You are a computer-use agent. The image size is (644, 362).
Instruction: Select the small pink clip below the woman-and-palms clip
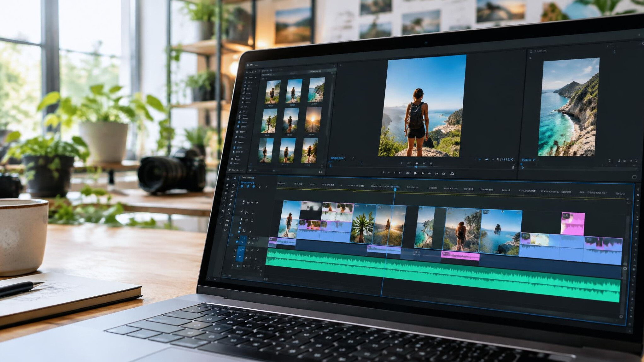coord(460,255)
